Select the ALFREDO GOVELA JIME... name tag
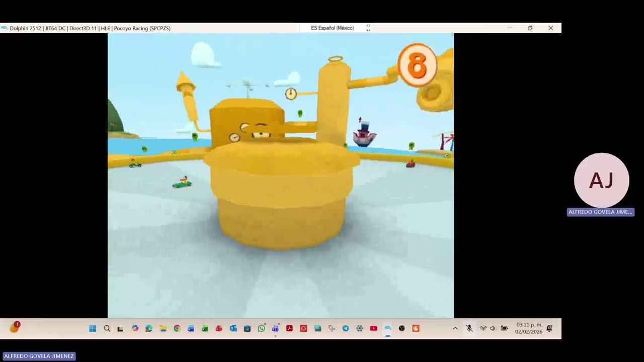The height and width of the screenshot is (362, 644). pos(600,212)
